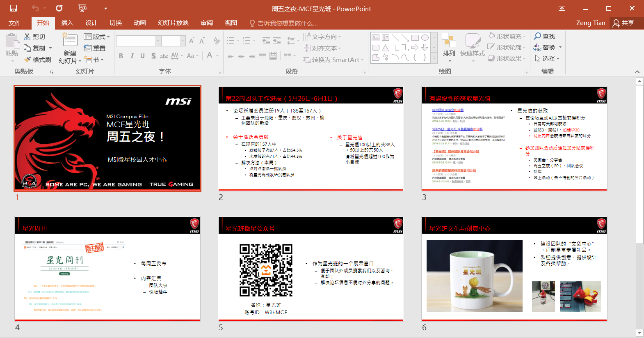The width and height of the screenshot is (644, 338).
Task: Click bullets list icon
Action: tap(231, 41)
